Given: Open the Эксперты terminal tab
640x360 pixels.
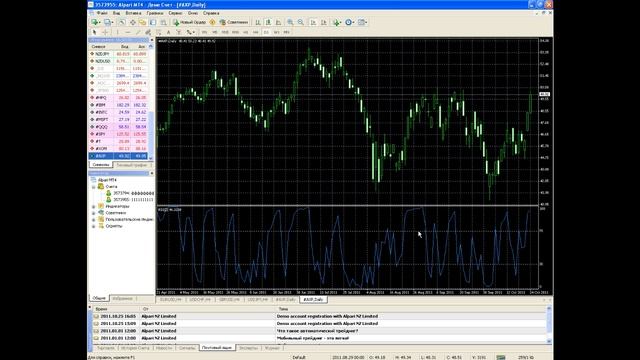Looking at the screenshot, I should click(x=248, y=348).
